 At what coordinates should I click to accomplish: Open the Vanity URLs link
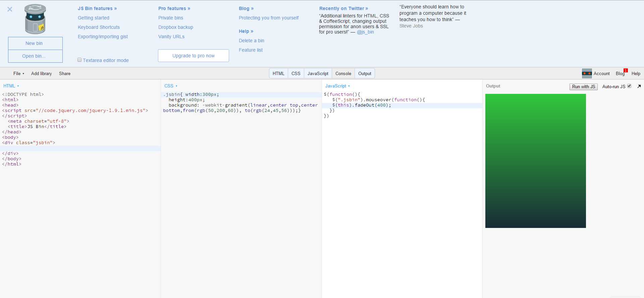(171, 37)
